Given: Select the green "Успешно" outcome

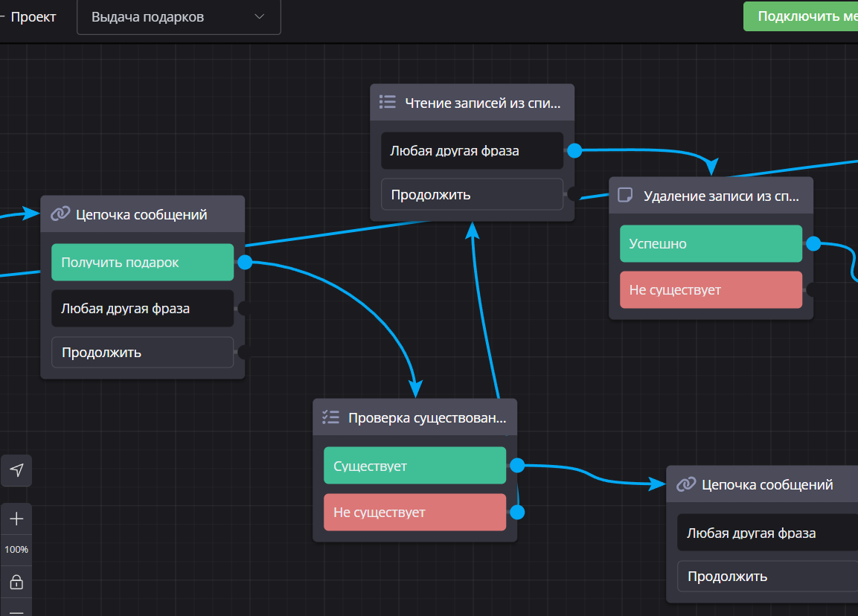Looking at the screenshot, I should tap(711, 243).
